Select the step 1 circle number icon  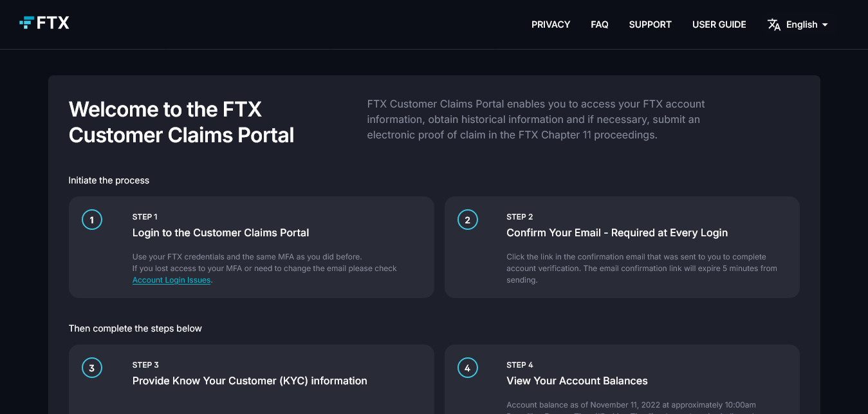point(92,220)
